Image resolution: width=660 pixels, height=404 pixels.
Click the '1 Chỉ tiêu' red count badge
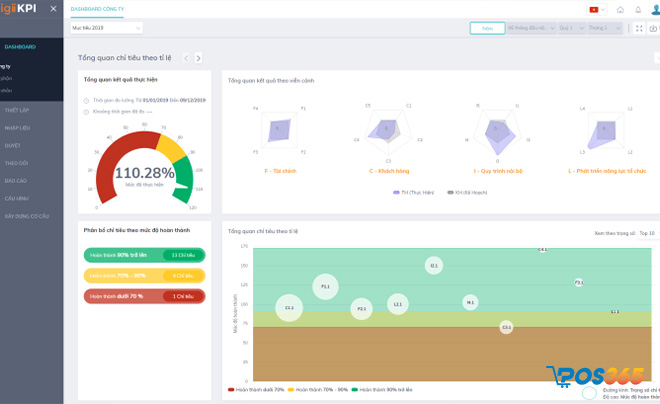183,296
